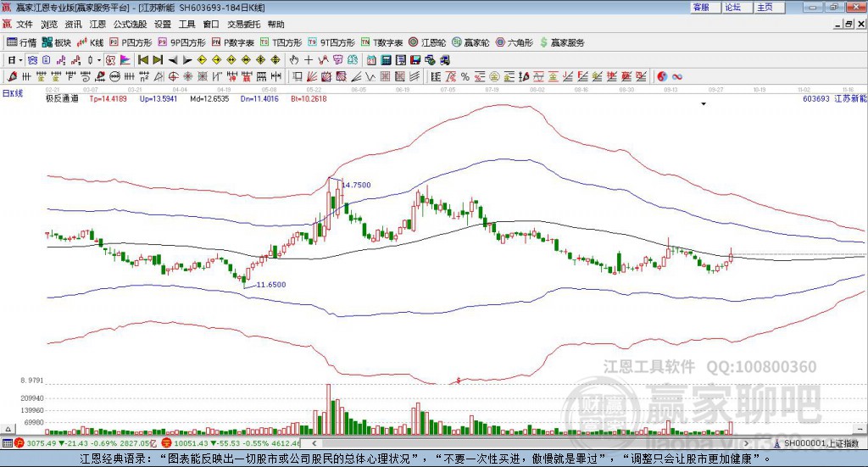Image resolution: width=868 pixels, height=467 pixels.
Task: Select the Gann fan lines tool
Action: (x=312, y=76)
